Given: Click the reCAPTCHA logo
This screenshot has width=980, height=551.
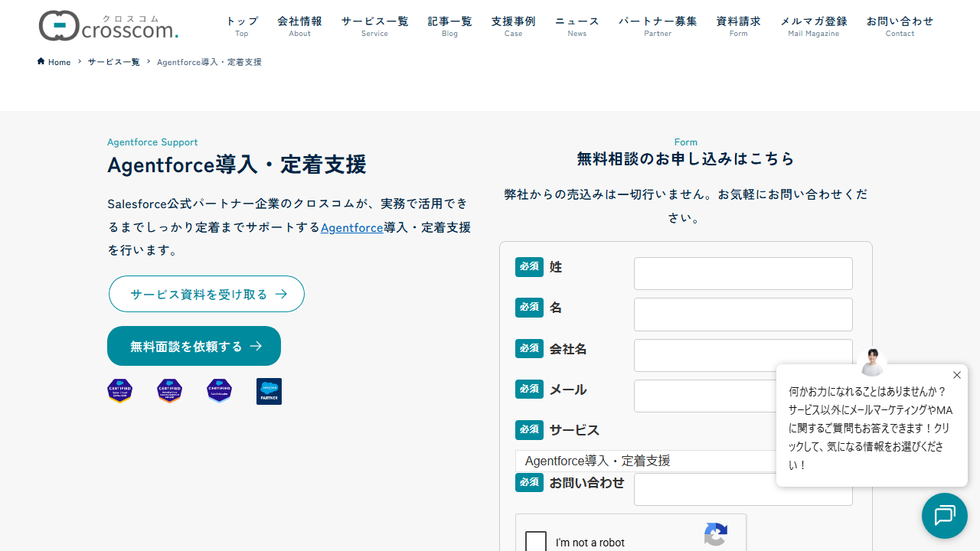Looking at the screenshot, I should [716, 535].
